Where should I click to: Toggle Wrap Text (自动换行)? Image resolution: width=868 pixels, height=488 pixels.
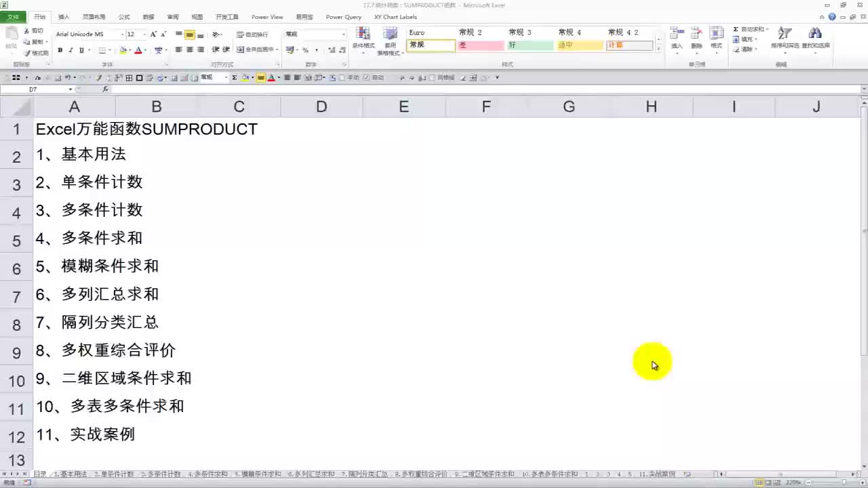coord(252,35)
